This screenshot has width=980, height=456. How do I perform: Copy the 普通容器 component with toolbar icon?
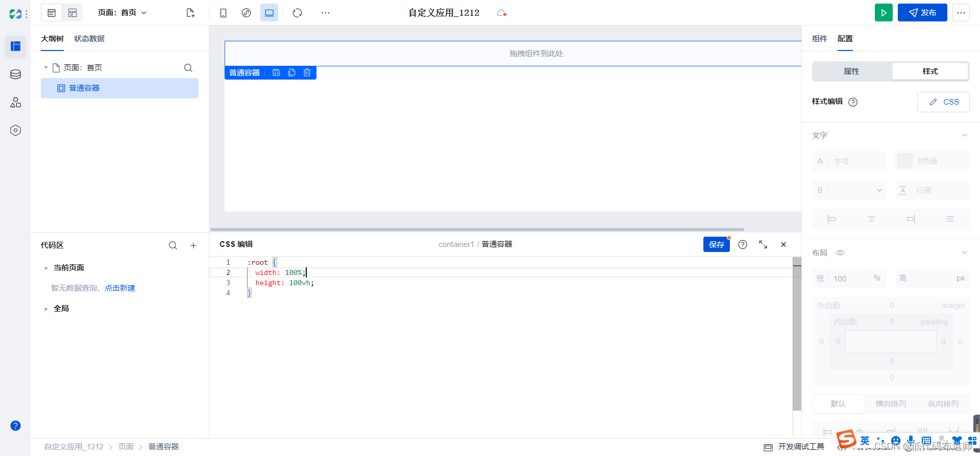click(x=291, y=72)
